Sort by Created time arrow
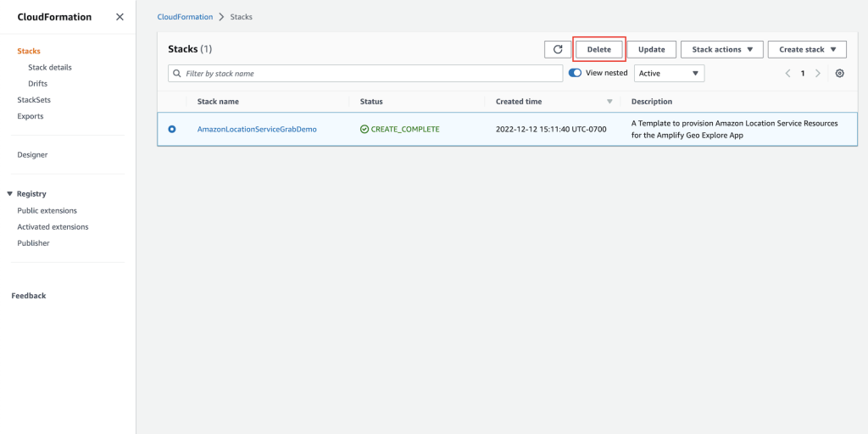The width and height of the screenshot is (868, 434). (610, 102)
